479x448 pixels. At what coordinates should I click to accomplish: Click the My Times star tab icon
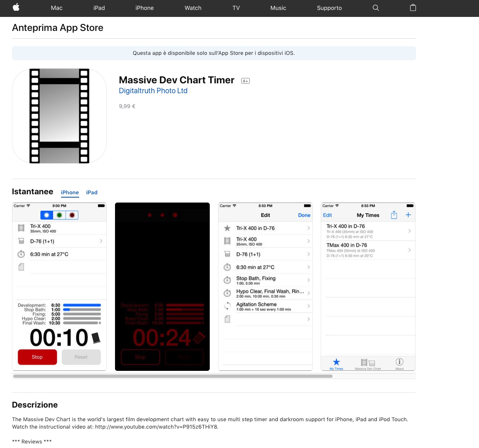336,362
